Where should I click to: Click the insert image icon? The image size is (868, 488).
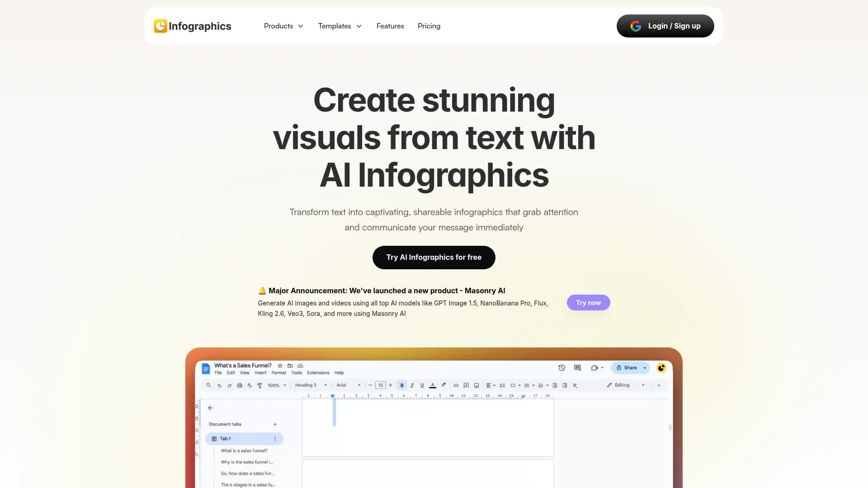tap(476, 385)
